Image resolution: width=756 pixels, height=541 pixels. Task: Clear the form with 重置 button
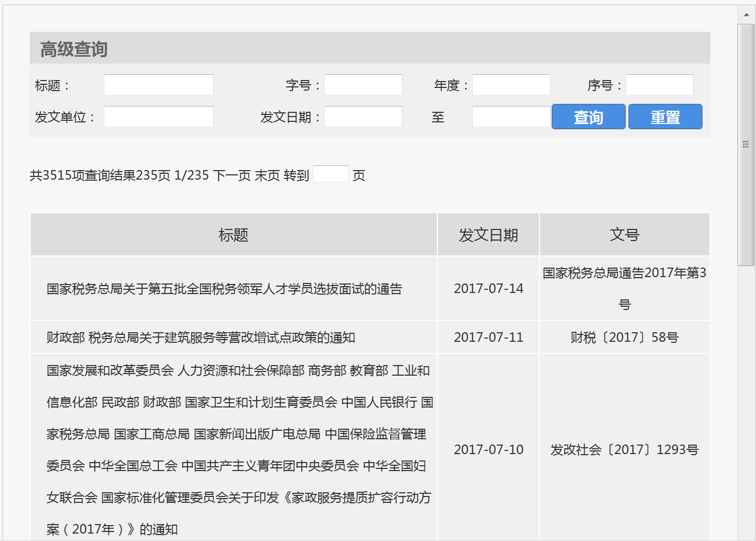pyautogui.click(x=665, y=117)
